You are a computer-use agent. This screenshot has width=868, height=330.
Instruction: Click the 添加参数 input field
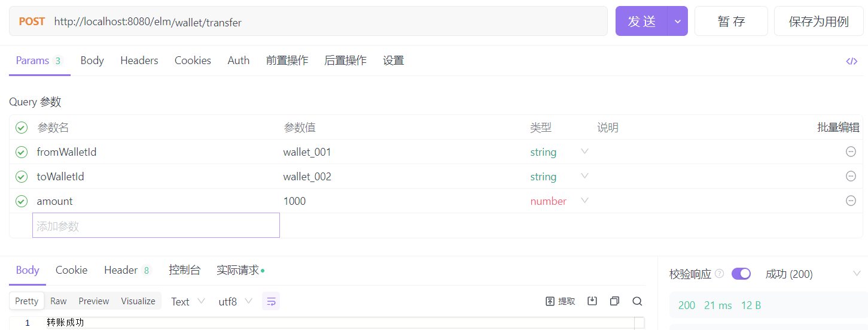tap(156, 226)
